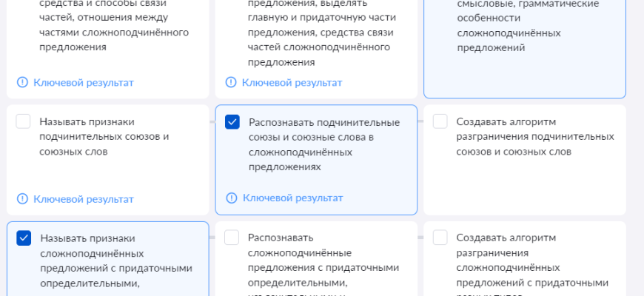
Task: Click info icon under 'Называть признаки подчинительных союзов'
Action: click(22, 199)
